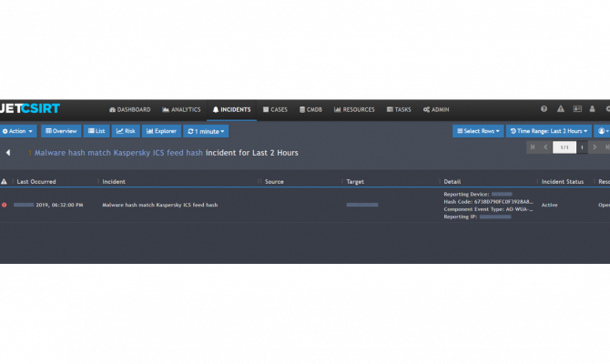
Task: Click the alert triangle icon in header
Action: (x=561, y=109)
